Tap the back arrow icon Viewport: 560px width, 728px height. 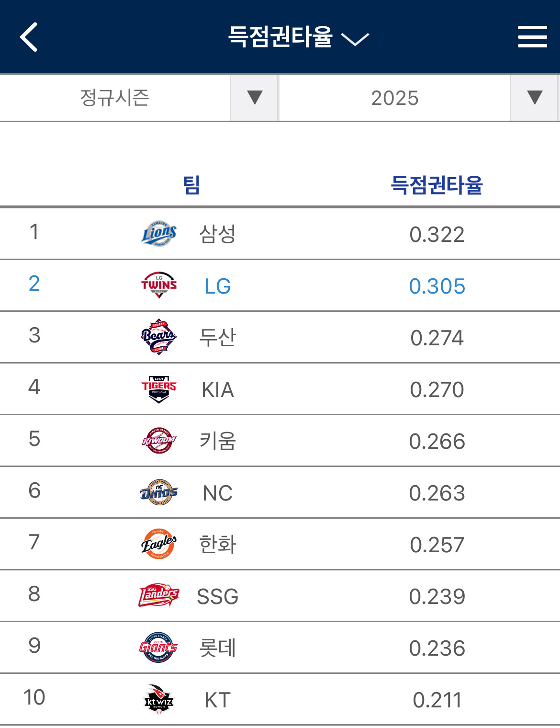pos(29,37)
